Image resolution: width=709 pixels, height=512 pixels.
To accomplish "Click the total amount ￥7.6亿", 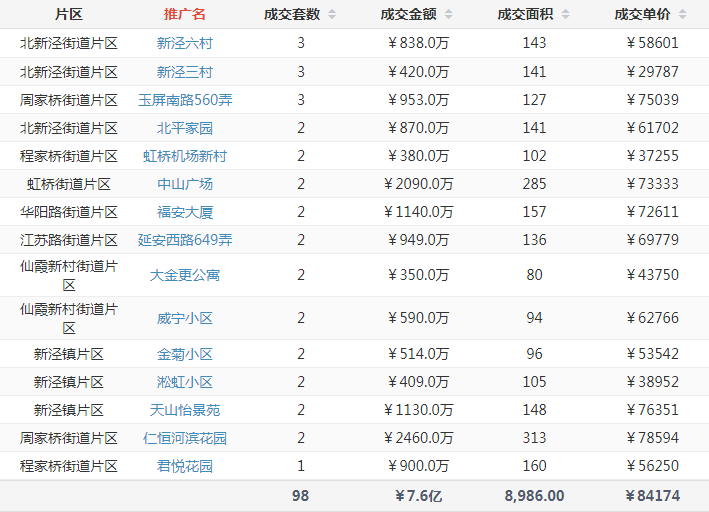I will 418,496.
